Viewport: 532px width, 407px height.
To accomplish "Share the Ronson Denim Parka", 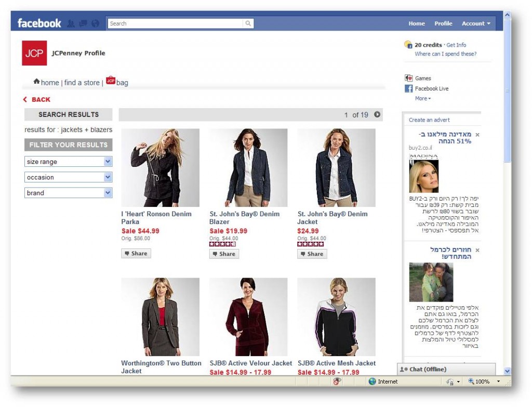I will pyautogui.click(x=136, y=254).
